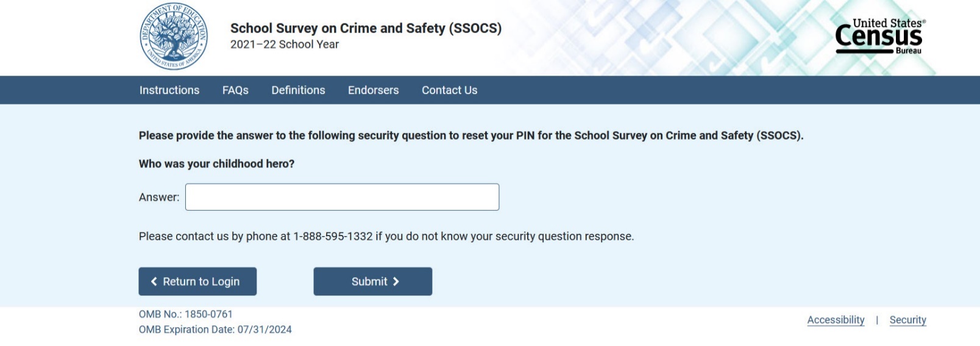Viewport: 980px width, 346px height.
Task: Focus the security Answer text field
Action: point(342,197)
